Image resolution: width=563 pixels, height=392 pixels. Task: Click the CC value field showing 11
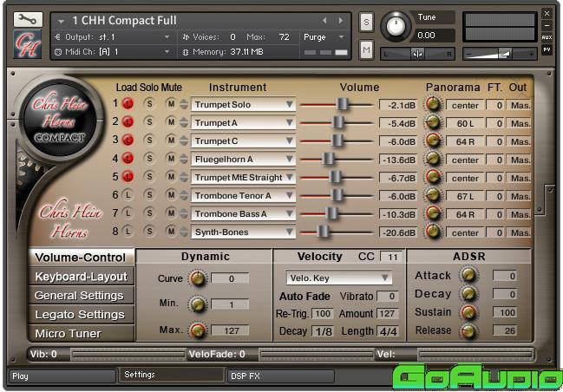[x=391, y=257]
